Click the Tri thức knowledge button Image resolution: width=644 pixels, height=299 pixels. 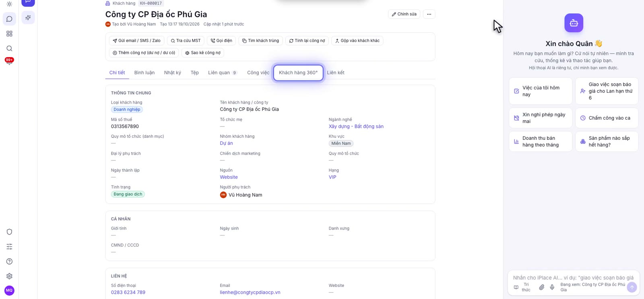pos(522,287)
